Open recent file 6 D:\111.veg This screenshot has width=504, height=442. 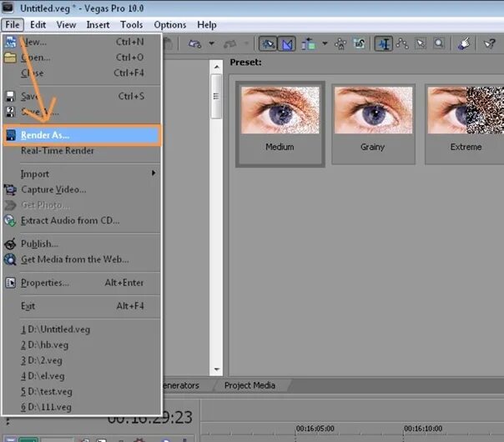[82, 407]
